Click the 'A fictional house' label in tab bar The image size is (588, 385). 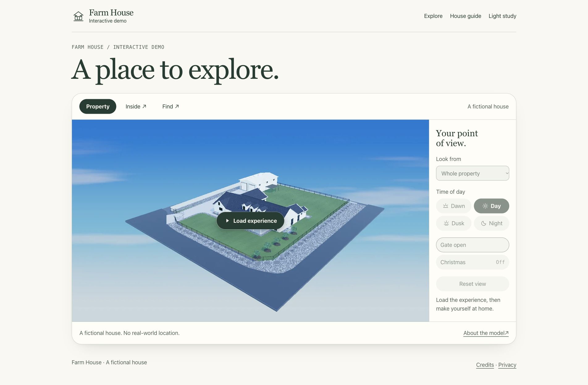[x=488, y=106]
